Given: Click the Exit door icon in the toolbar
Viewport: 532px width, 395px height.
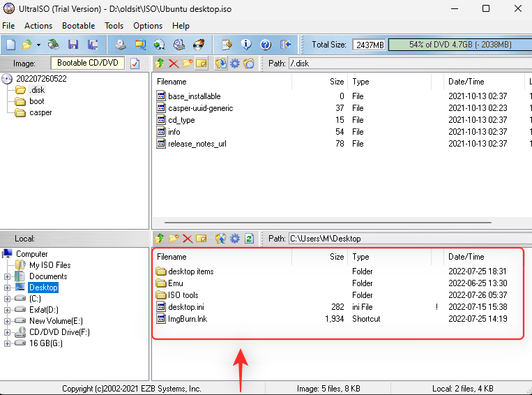Looking at the screenshot, I should tap(285, 45).
